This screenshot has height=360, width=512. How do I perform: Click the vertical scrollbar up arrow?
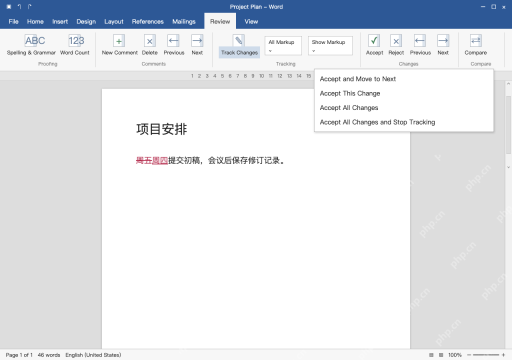point(508,84)
